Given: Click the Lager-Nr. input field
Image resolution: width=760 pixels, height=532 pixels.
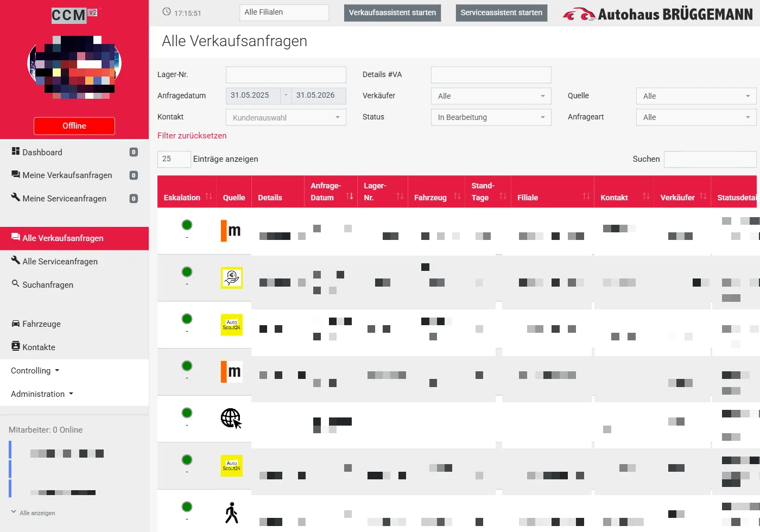Looking at the screenshot, I should click(x=286, y=75).
